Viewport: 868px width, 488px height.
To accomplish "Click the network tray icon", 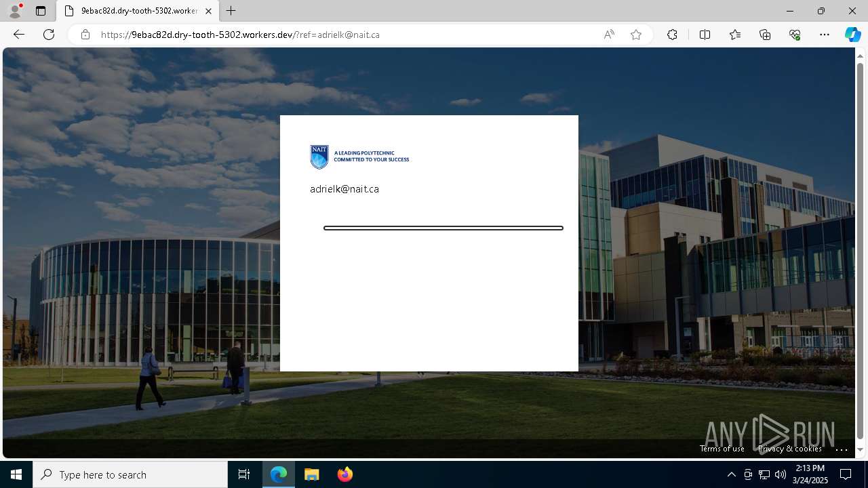I will (764, 474).
